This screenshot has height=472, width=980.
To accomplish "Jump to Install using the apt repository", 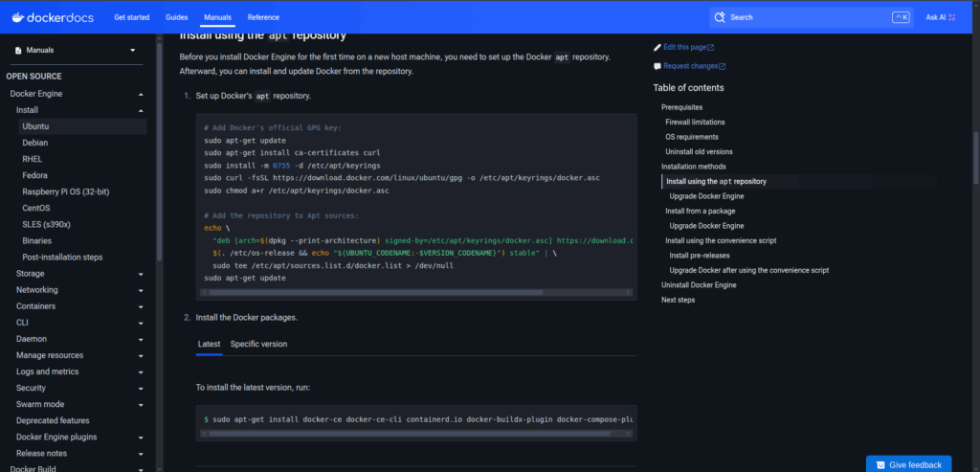I will click(716, 181).
